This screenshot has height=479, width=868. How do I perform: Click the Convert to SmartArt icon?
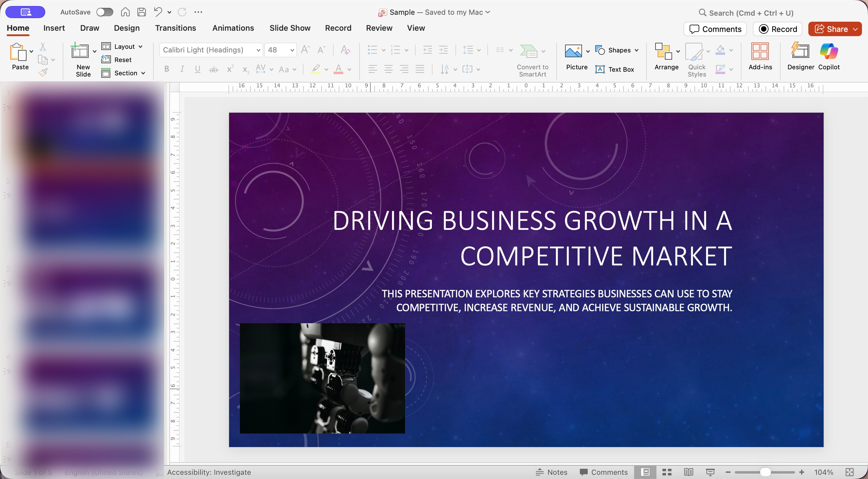[x=528, y=52]
